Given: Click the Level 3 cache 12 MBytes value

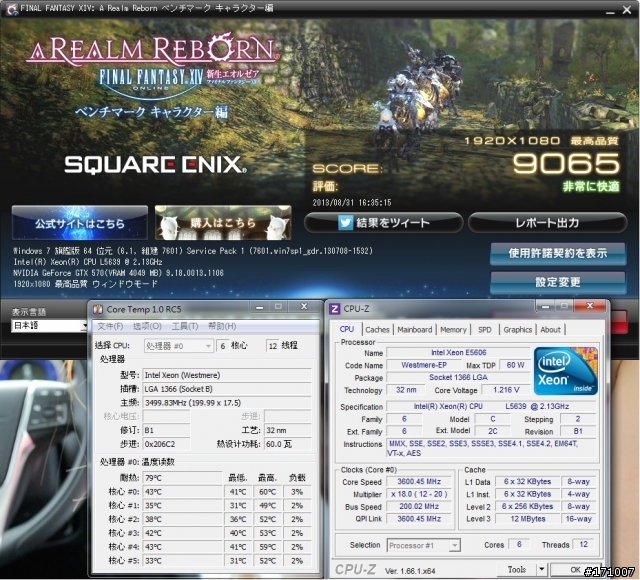Looking at the screenshot, I should [528, 519].
